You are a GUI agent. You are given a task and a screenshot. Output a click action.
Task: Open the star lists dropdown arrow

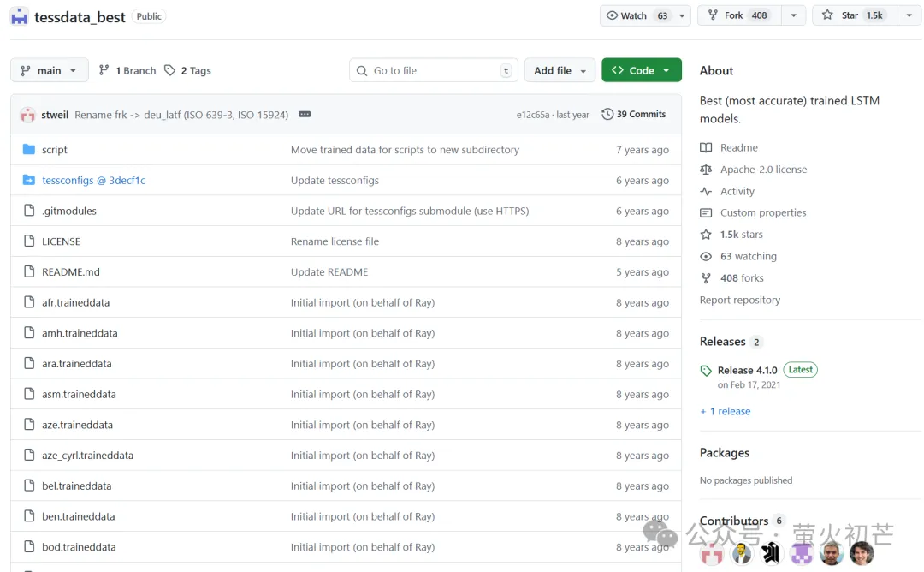[909, 15]
